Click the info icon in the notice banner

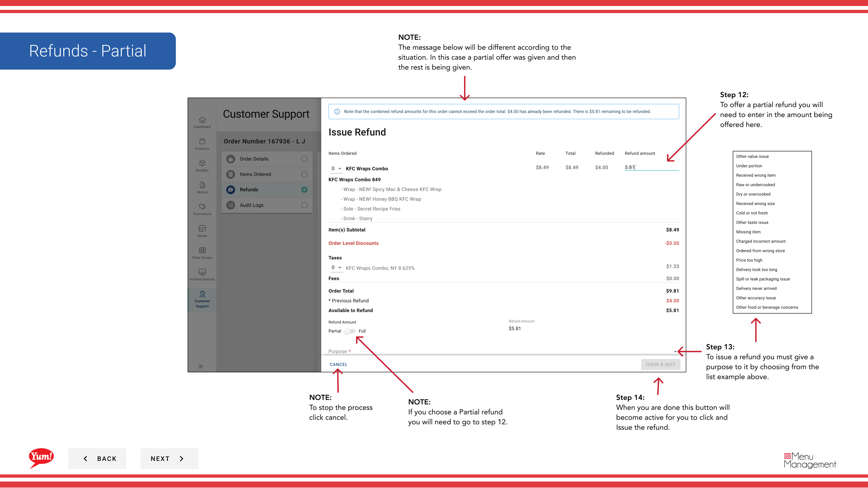337,111
